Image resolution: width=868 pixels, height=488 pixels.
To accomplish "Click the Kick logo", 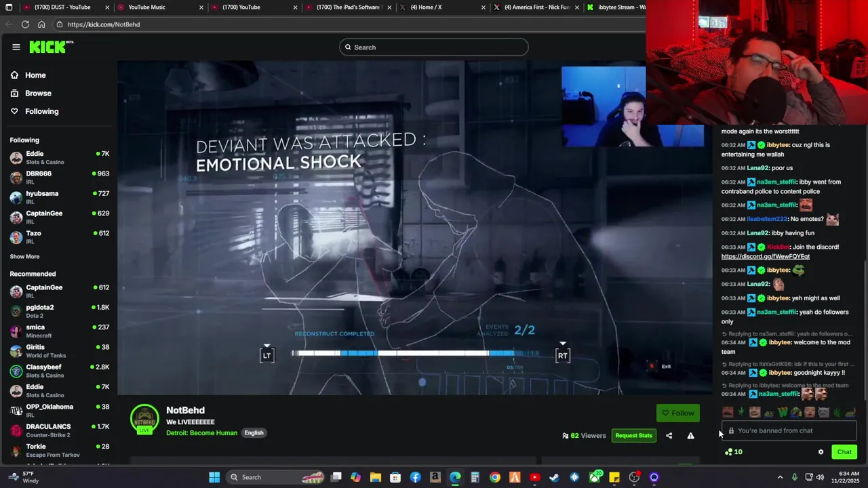I will 51,47.
